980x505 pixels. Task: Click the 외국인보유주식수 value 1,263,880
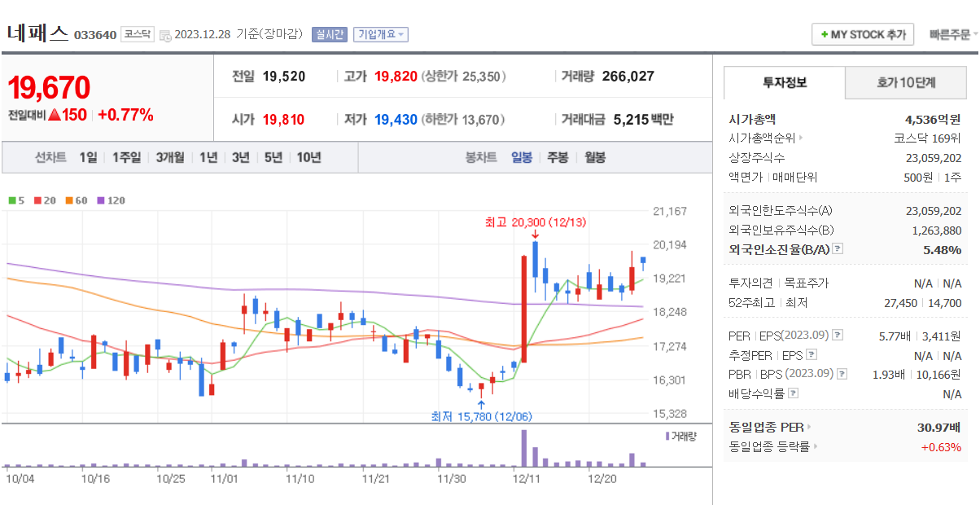coord(937,231)
